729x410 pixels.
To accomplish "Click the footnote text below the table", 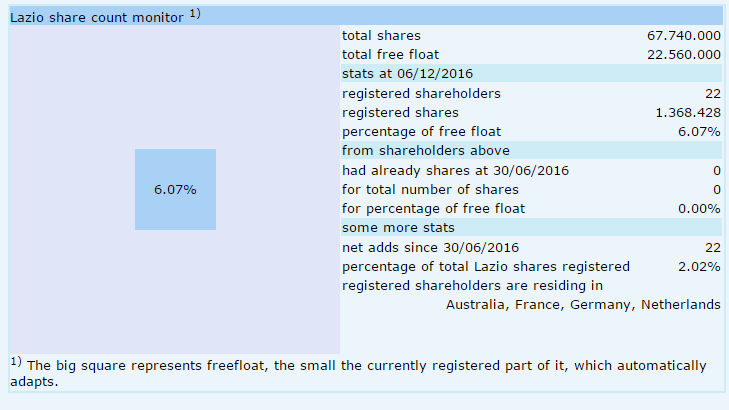I will tap(360, 374).
